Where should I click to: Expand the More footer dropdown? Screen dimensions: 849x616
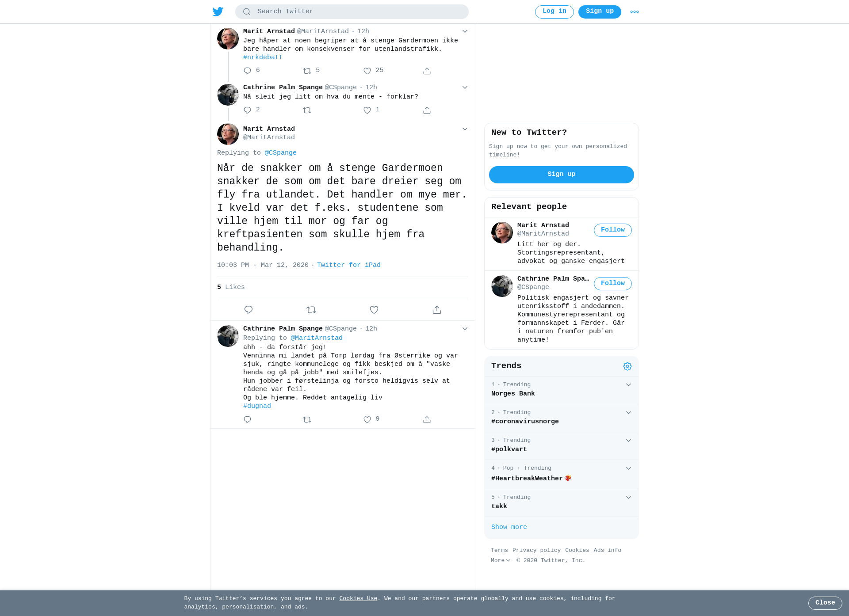pos(501,560)
